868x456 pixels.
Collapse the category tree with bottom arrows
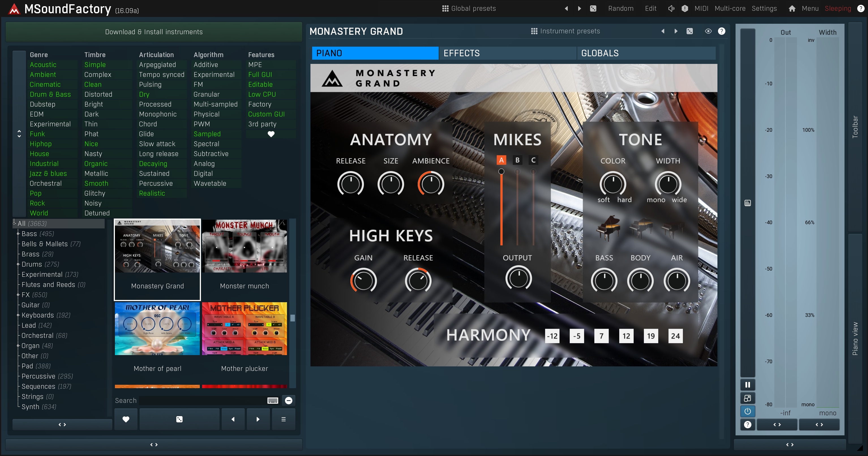62,424
